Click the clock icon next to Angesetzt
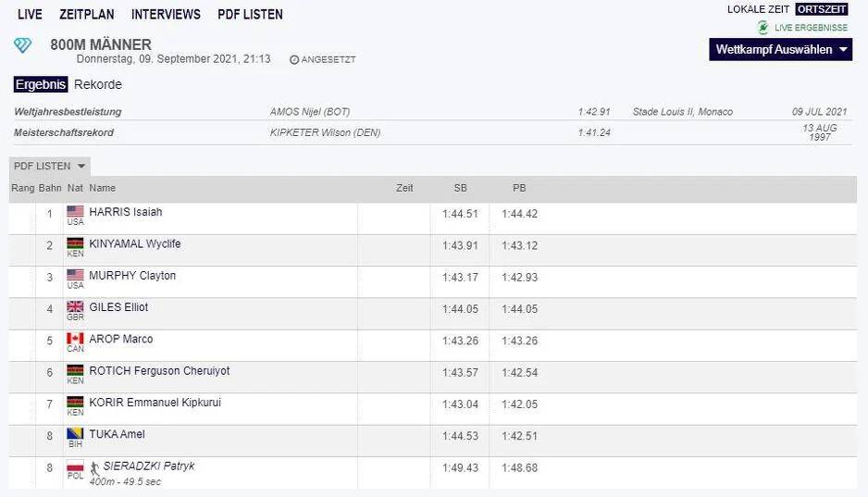The height and width of the screenshot is (497, 868). pos(294,59)
